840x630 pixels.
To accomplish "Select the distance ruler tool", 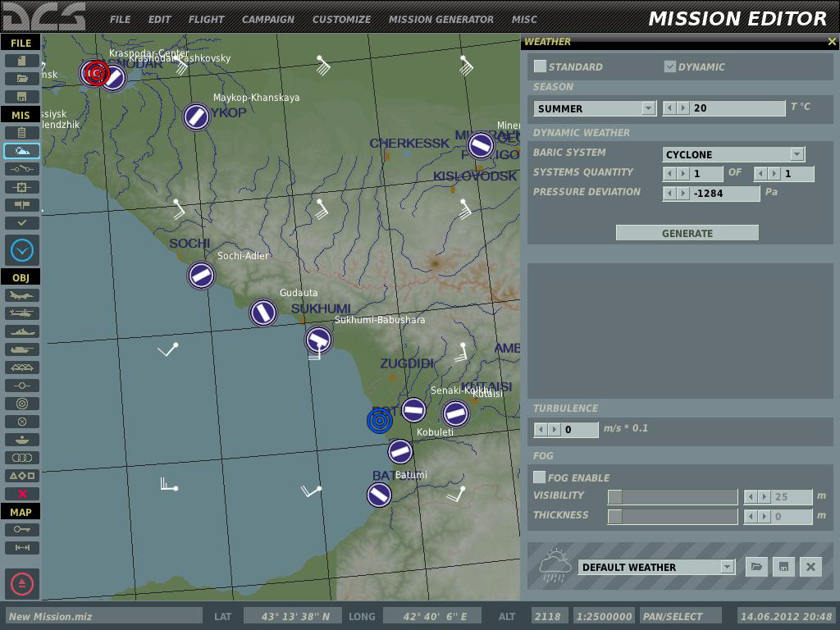I will 21,547.
